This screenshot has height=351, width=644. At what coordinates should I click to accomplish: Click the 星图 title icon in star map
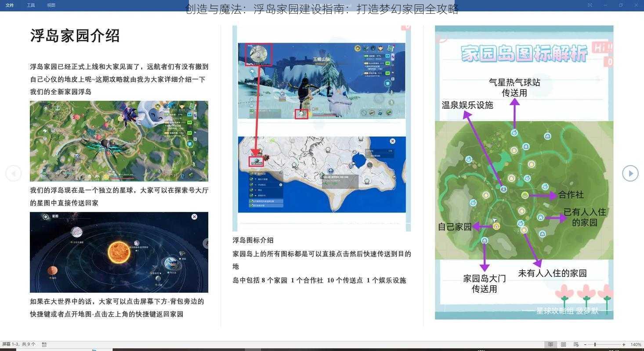[x=45, y=217]
